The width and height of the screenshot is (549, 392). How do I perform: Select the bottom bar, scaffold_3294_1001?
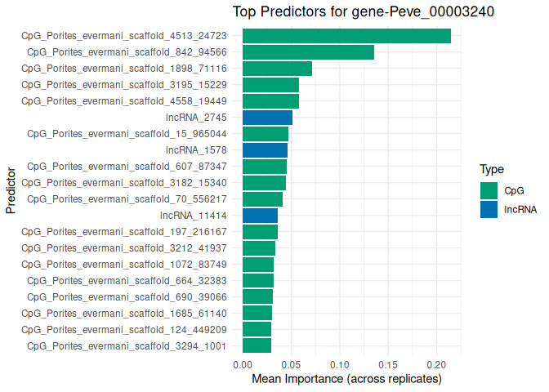point(257,345)
